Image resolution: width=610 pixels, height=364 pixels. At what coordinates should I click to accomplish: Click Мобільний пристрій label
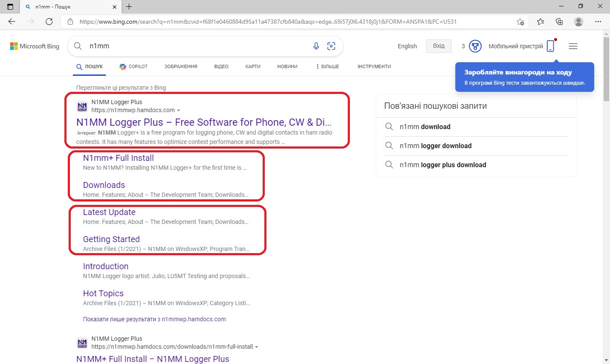[x=516, y=46]
